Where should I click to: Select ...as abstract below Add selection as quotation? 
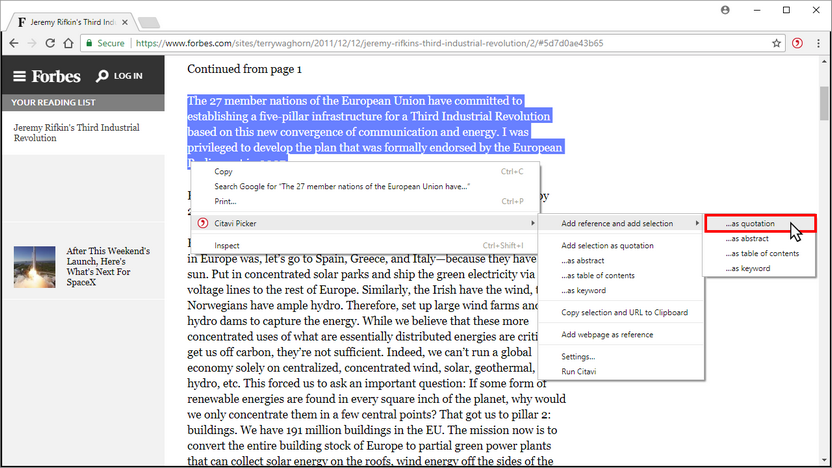point(621,261)
